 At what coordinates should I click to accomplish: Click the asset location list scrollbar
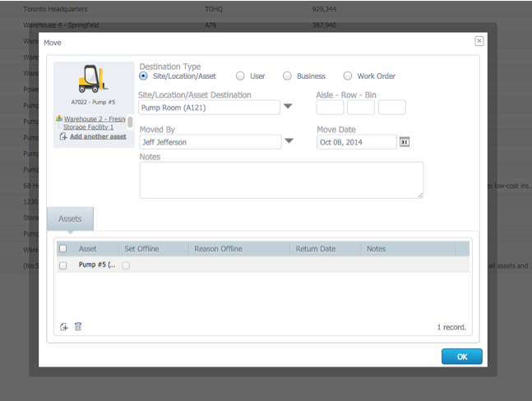point(130,122)
